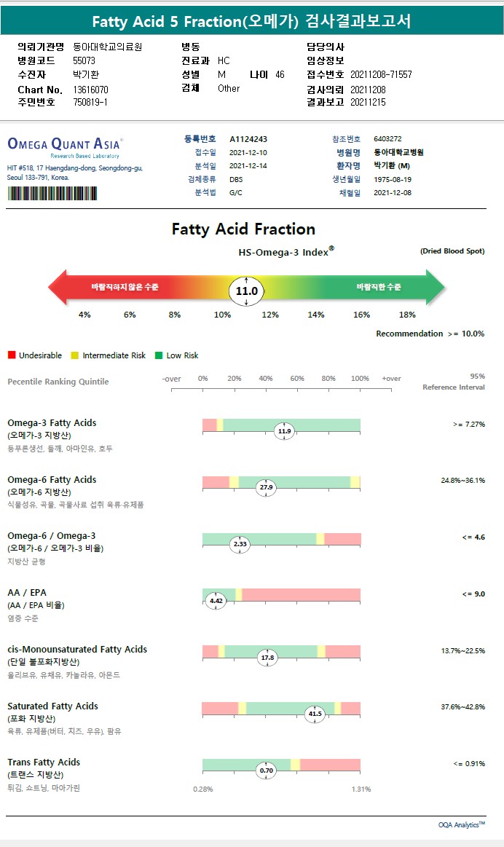Select the 17.8 cis-Monounsaturated marker

click(x=267, y=658)
